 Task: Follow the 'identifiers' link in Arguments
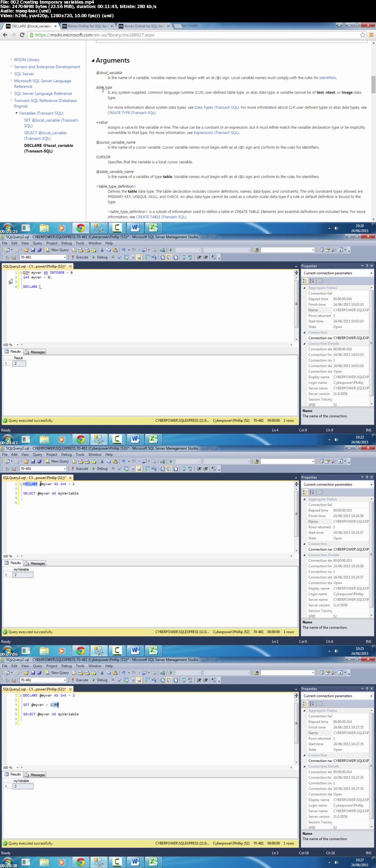pos(328,78)
